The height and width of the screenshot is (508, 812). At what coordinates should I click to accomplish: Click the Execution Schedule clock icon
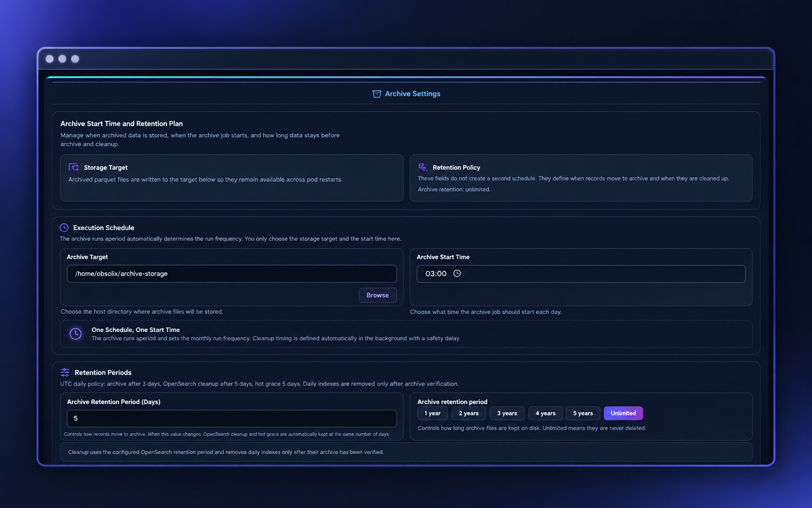[x=64, y=227]
